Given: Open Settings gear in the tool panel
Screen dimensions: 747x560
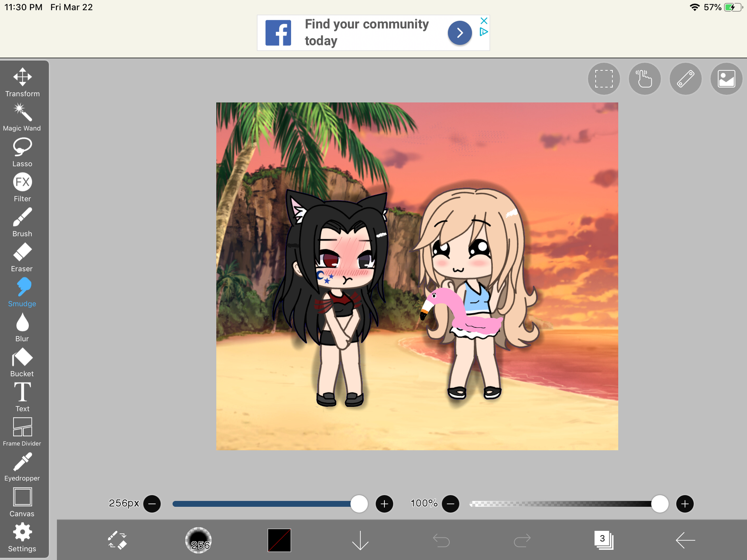Looking at the screenshot, I should click(22, 537).
